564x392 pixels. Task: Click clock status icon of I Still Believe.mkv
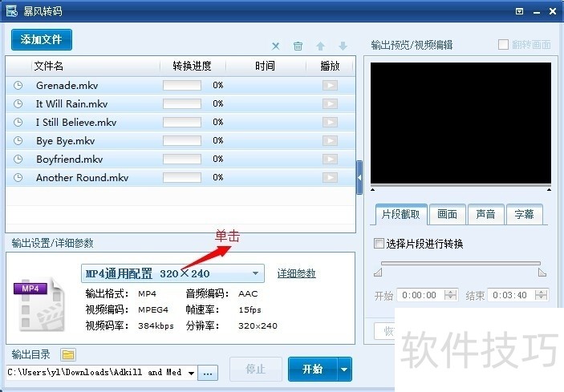pos(18,122)
